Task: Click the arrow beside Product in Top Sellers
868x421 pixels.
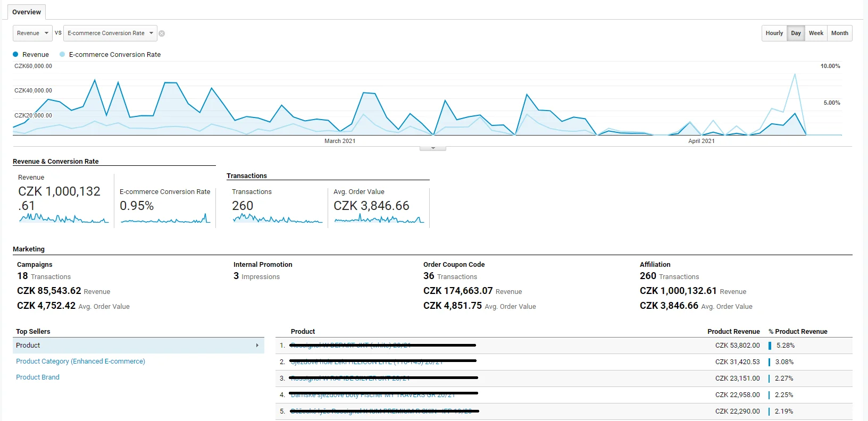Action: pos(257,346)
